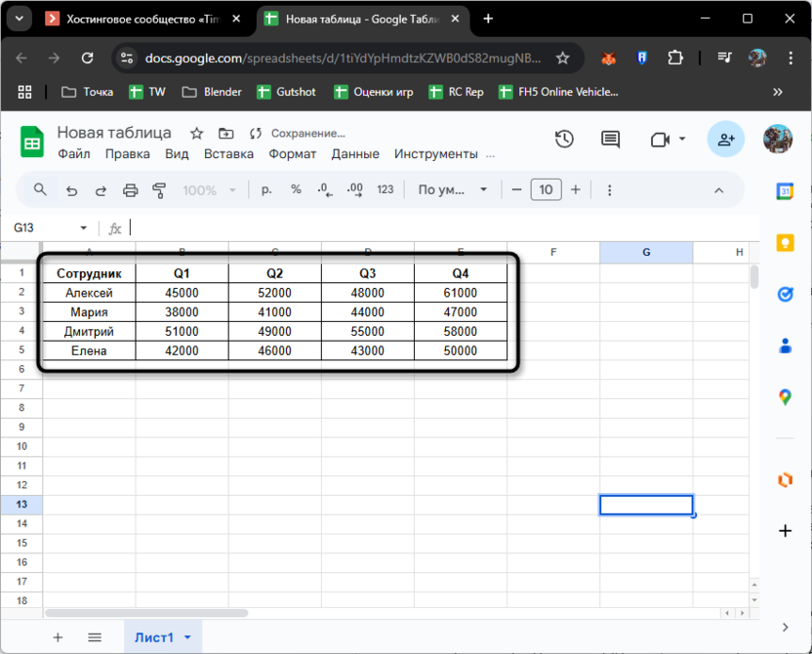Screen dimensions: 812x654
Task: Open the Формат menu
Action: click(x=293, y=154)
